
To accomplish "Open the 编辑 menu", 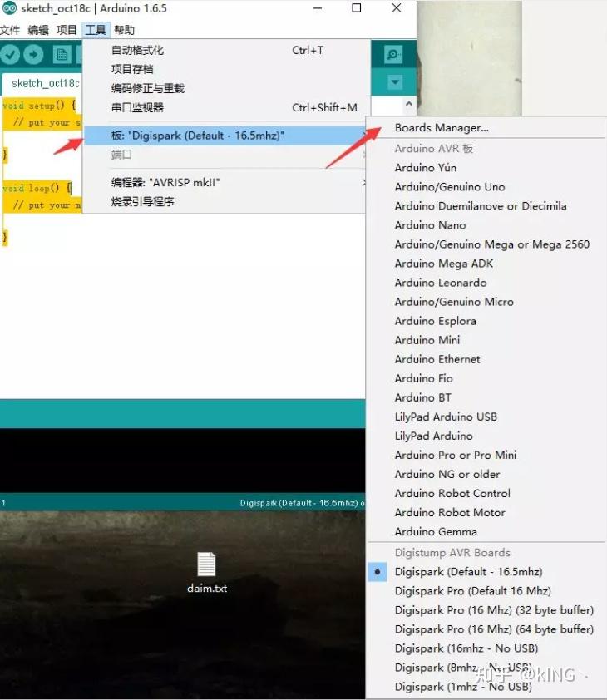I will coord(38,30).
